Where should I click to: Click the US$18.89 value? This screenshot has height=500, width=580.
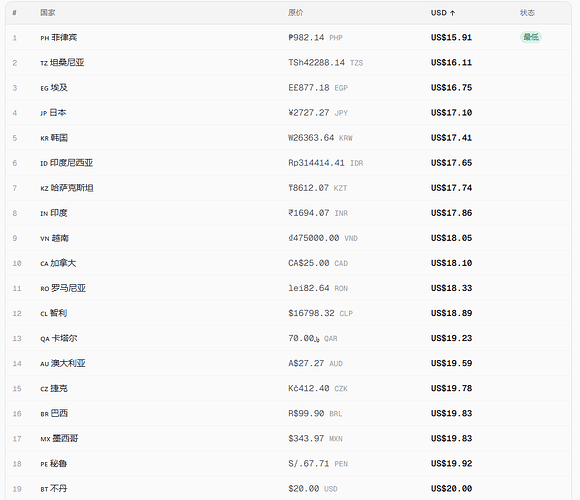[451, 314]
